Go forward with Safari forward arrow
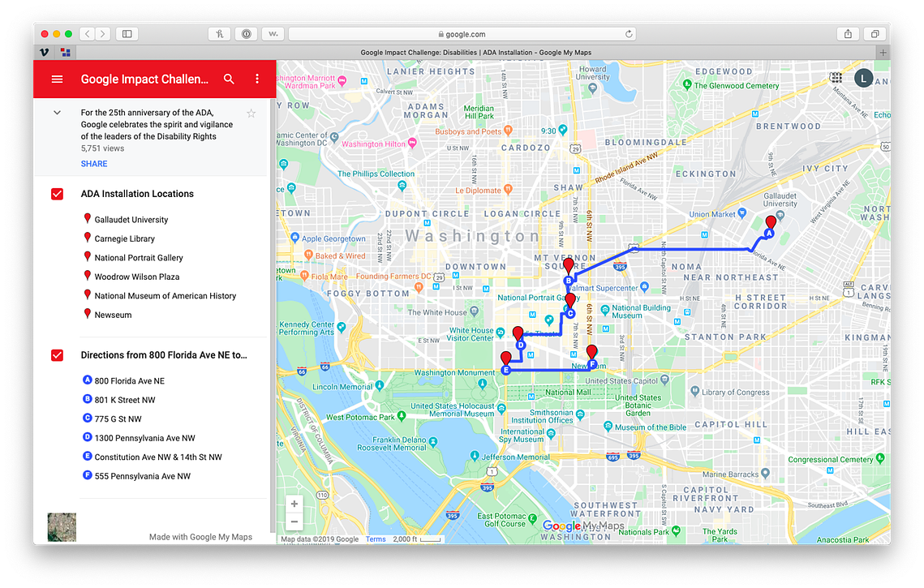The width and height of the screenshot is (924, 588). pos(102,34)
